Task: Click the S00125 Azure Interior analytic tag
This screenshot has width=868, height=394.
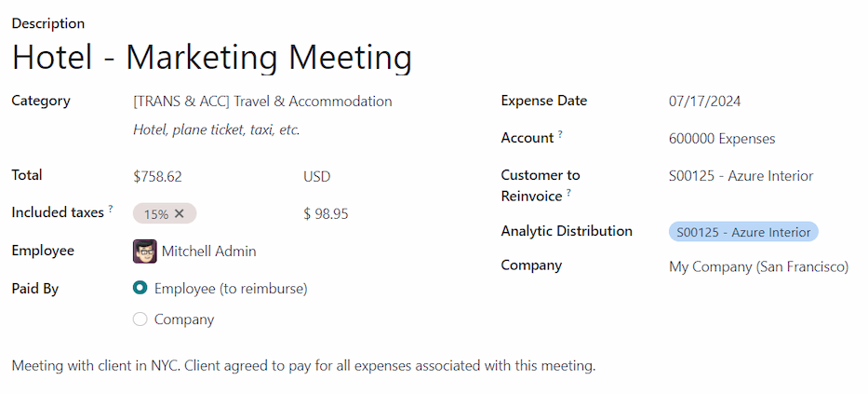Action: click(x=742, y=232)
